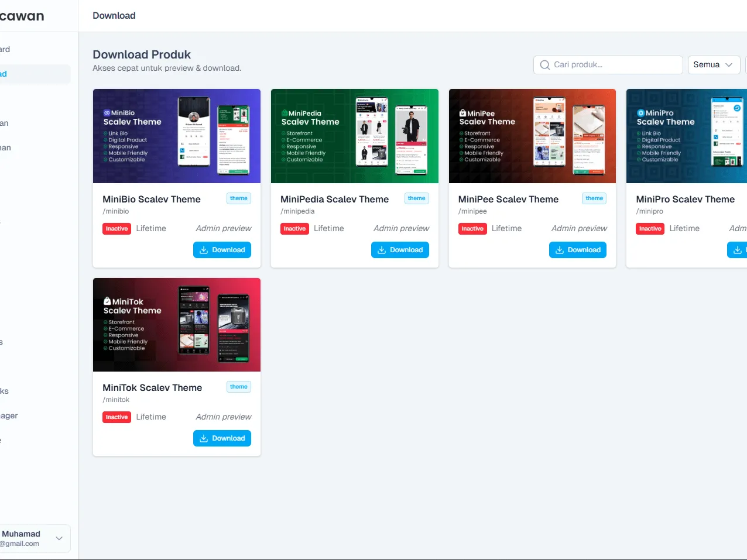Click the theme tag on MiniBio card
747x560 pixels.
point(239,198)
